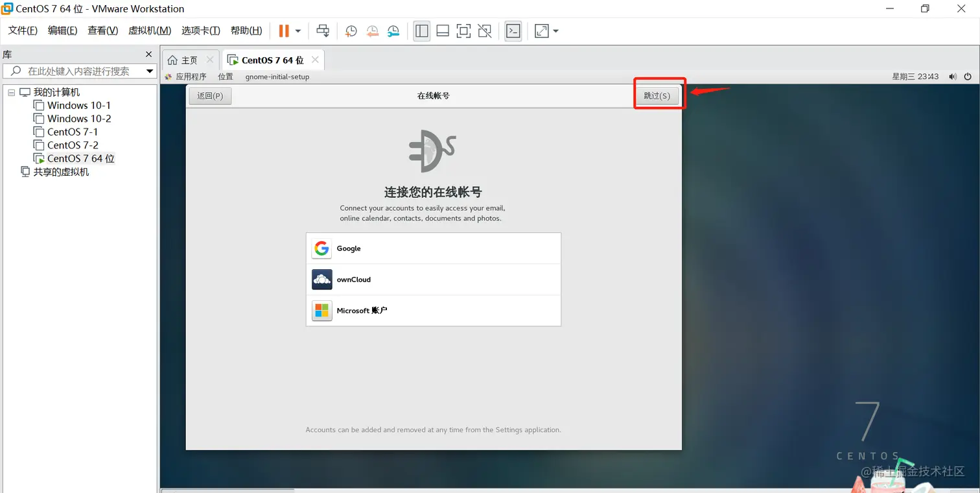Click the ownCloud cloud icon

[321, 280]
